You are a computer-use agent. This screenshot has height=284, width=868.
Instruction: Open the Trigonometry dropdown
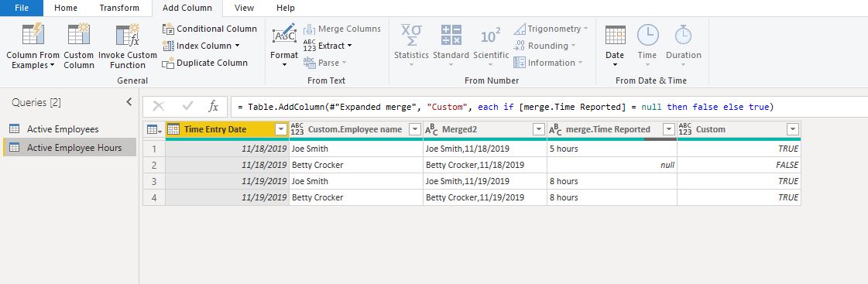551,29
